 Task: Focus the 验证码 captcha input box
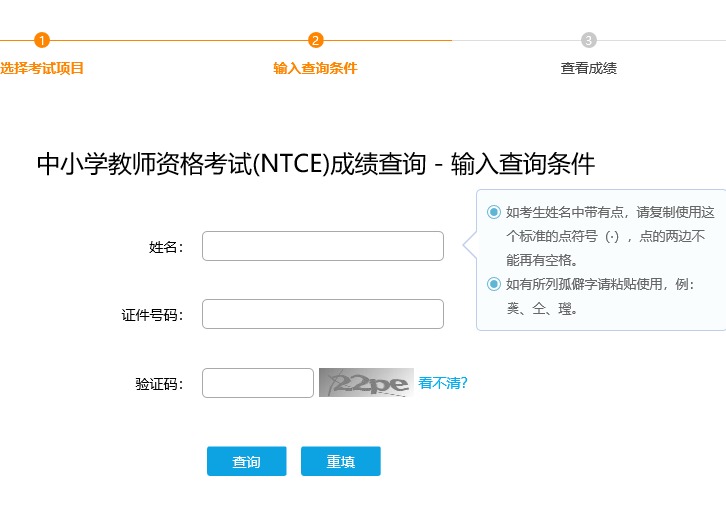click(258, 383)
